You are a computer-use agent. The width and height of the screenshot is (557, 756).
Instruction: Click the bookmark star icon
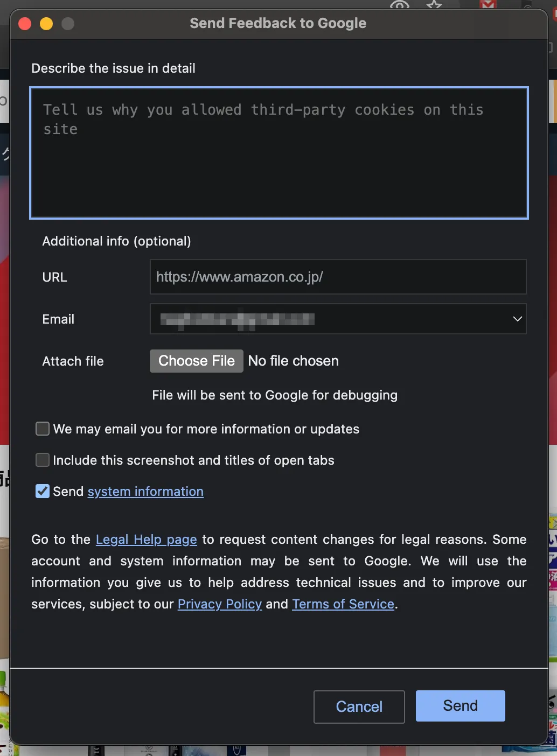pos(434,5)
